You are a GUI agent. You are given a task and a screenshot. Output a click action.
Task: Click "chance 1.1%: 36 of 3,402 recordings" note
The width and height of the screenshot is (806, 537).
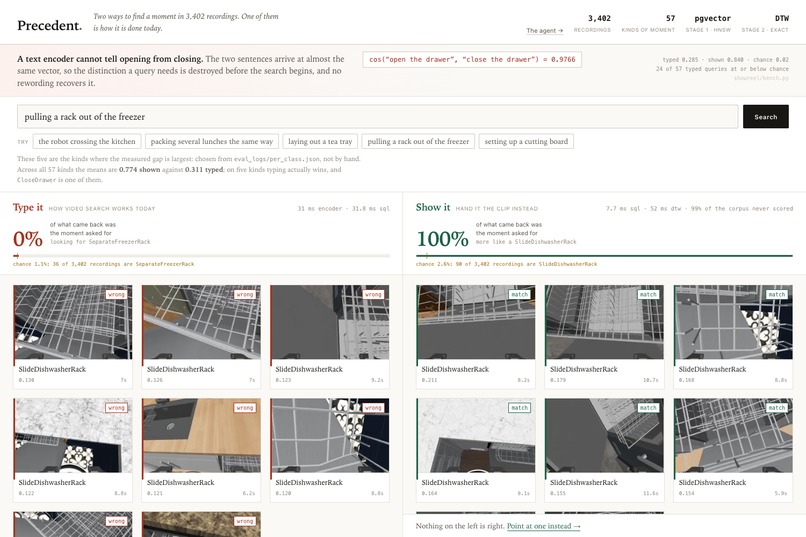(103, 264)
